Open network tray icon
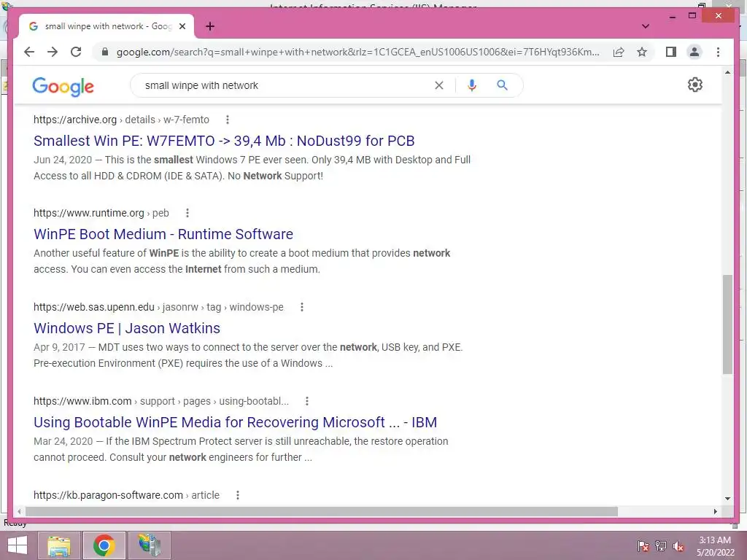The image size is (747, 560). click(x=661, y=546)
